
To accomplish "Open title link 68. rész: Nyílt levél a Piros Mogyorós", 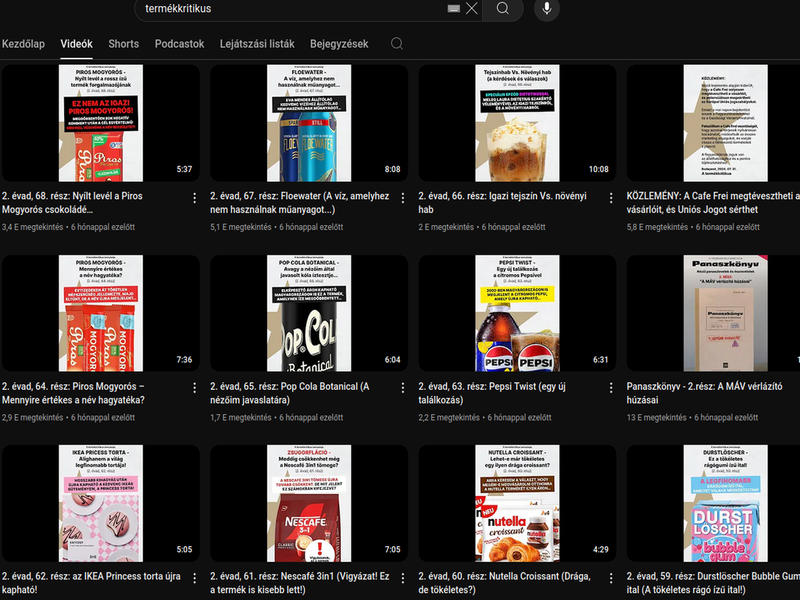I will (72, 203).
